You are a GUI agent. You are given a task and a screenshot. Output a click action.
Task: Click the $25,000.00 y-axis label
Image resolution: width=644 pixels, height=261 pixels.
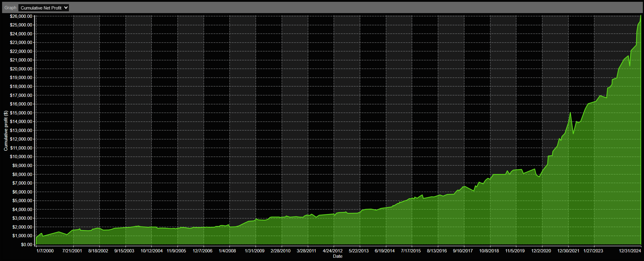pos(21,25)
